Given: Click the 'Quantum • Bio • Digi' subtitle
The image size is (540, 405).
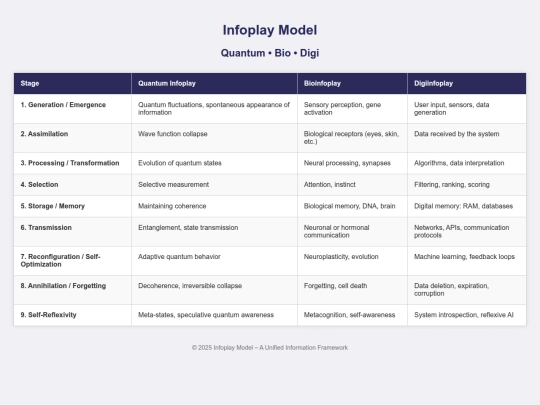Looking at the screenshot, I should tap(270, 53).
